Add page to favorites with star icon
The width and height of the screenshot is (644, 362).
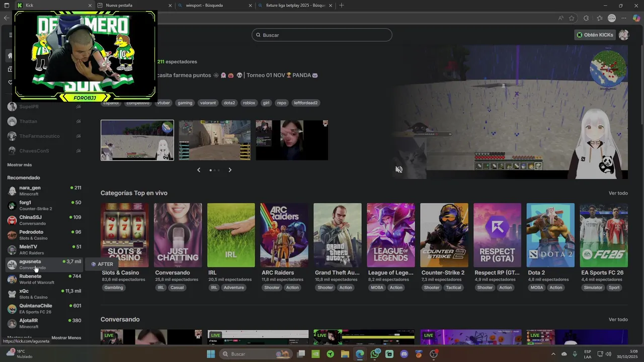click(572, 18)
